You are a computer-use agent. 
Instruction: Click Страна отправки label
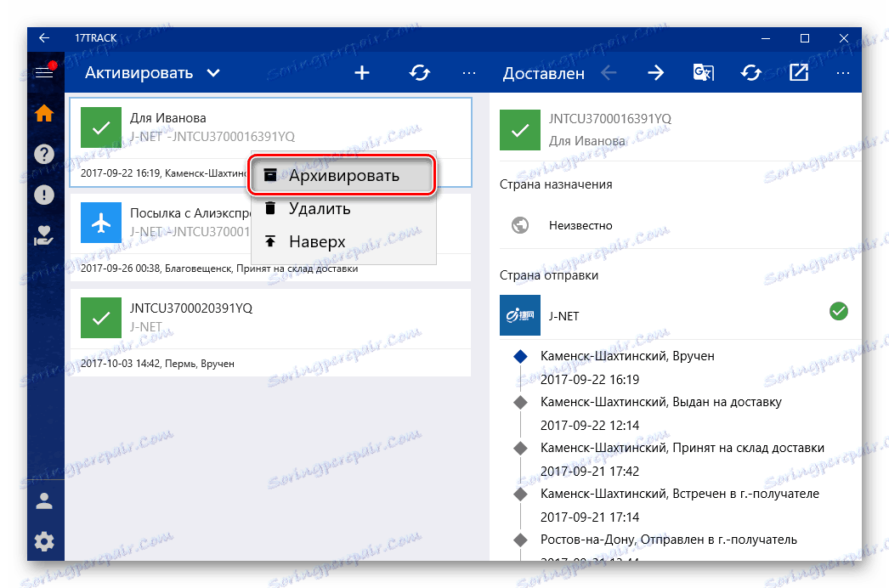(549, 275)
